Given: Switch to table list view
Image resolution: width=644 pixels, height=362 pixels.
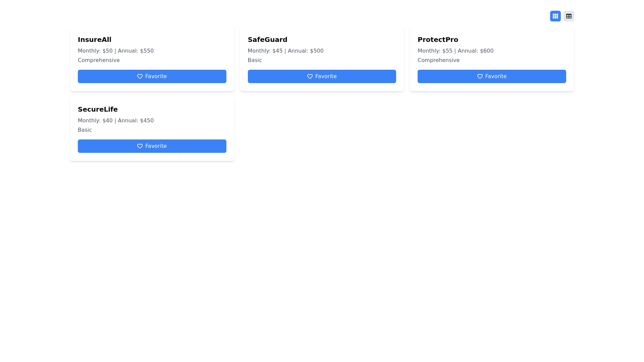Looking at the screenshot, I should [569, 16].
